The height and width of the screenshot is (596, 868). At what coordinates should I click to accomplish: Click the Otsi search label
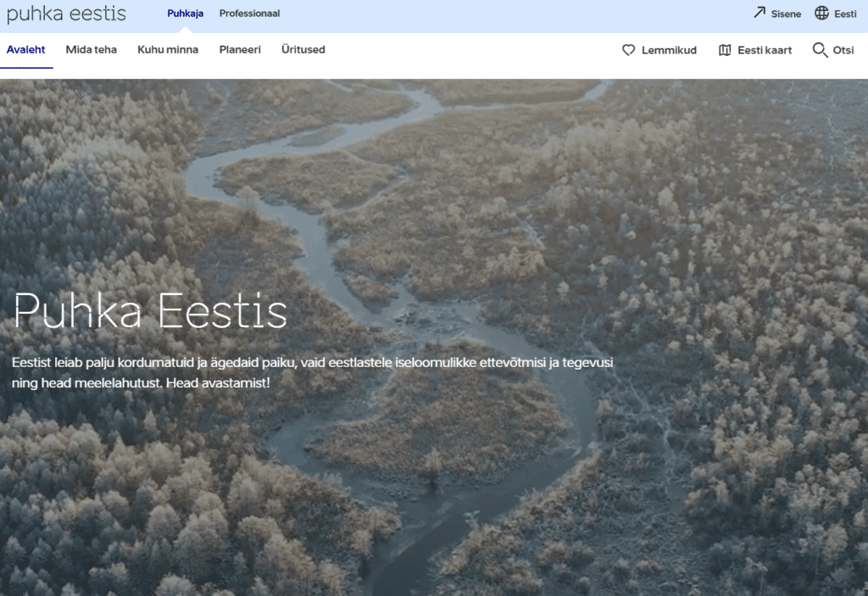(x=843, y=51)
